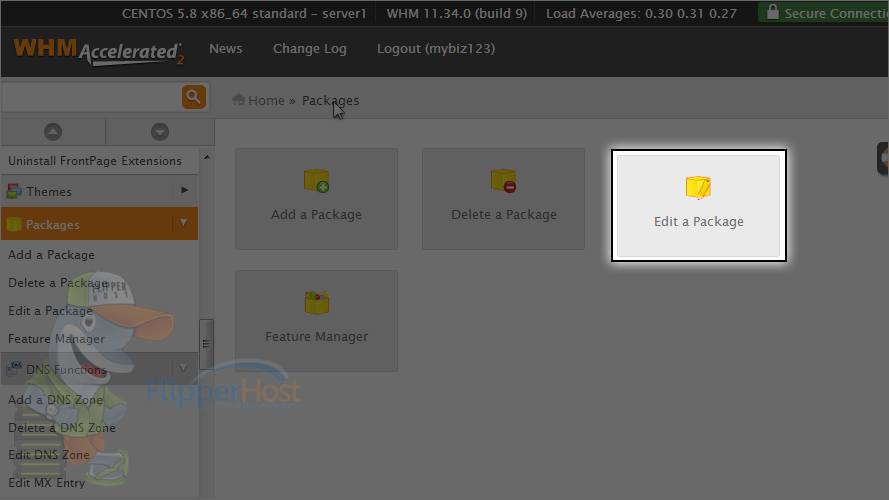
Task: Click the Delete a Package label
Action: (504, 215)
